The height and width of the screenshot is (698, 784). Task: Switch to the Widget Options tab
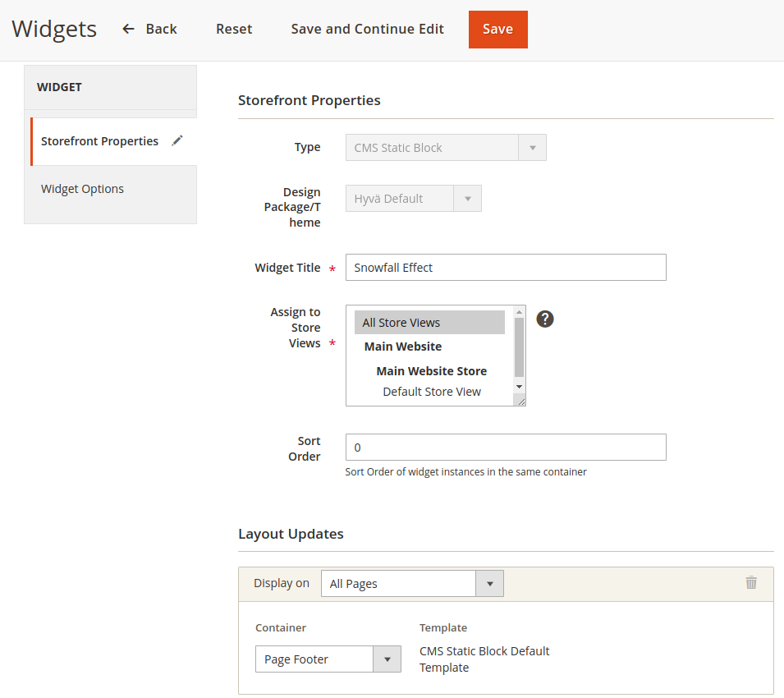coord(111,189)
